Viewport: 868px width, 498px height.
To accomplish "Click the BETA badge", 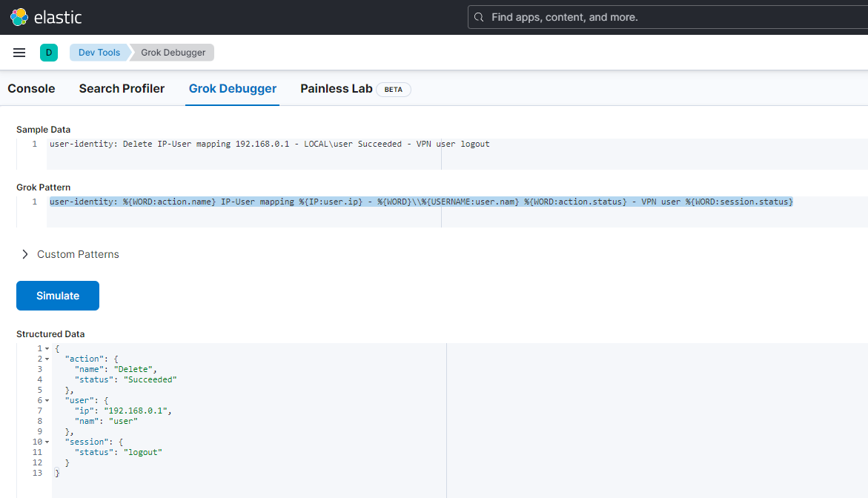I will pos(394,90).
